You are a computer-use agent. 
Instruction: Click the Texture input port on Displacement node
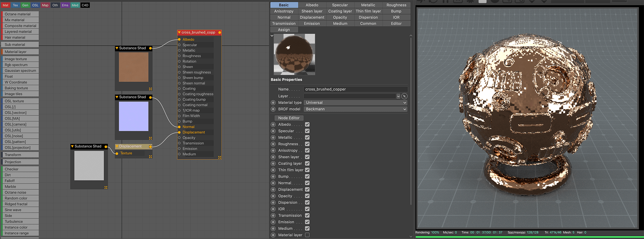117,153
